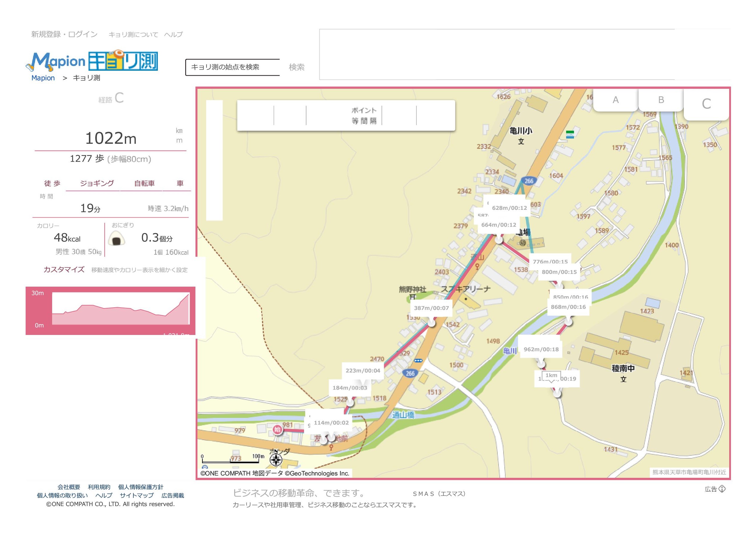Switch to route tab B
Image resolution: width=756 pixels, height=534 pixels.
(661, 100)
